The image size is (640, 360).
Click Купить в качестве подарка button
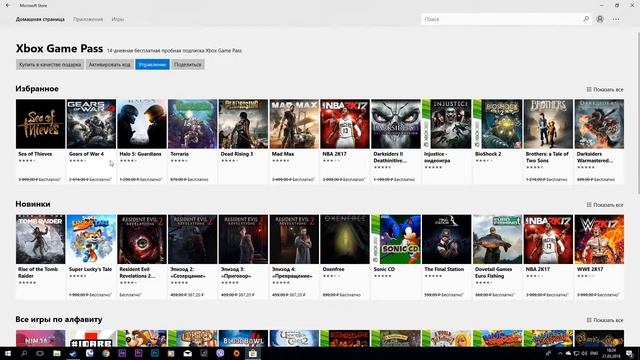(50, 64)
